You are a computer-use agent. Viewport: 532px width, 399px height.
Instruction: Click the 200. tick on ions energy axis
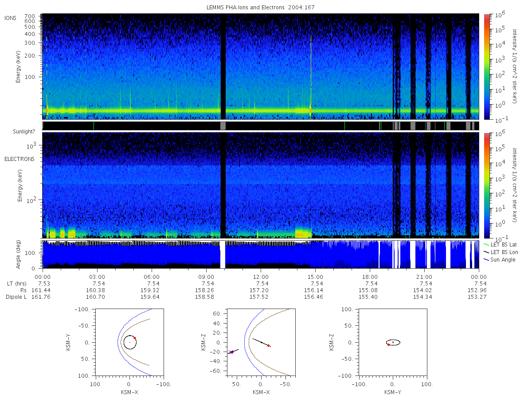(31, 56)
